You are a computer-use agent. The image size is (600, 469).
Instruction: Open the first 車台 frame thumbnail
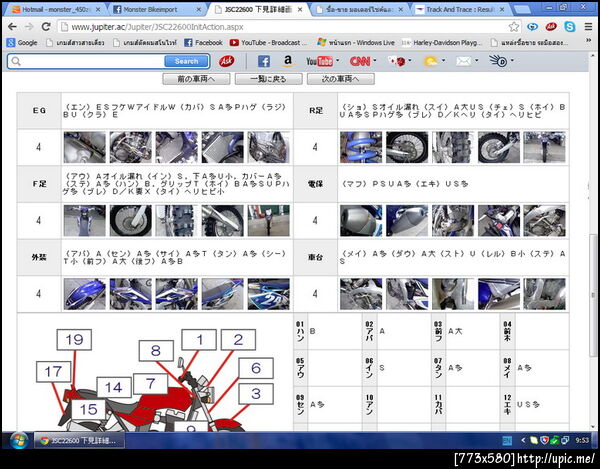coord(361,294)
